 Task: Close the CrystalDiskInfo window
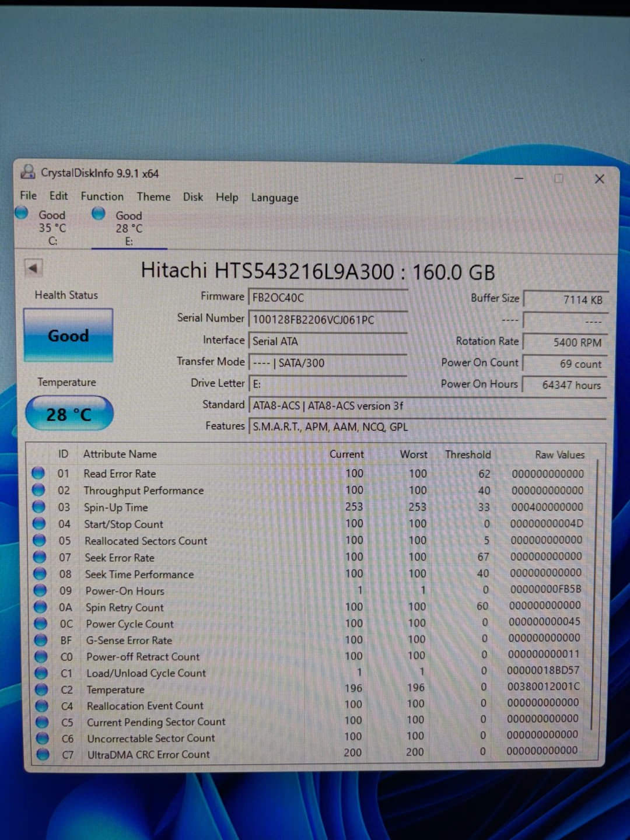tap(599, 179)
